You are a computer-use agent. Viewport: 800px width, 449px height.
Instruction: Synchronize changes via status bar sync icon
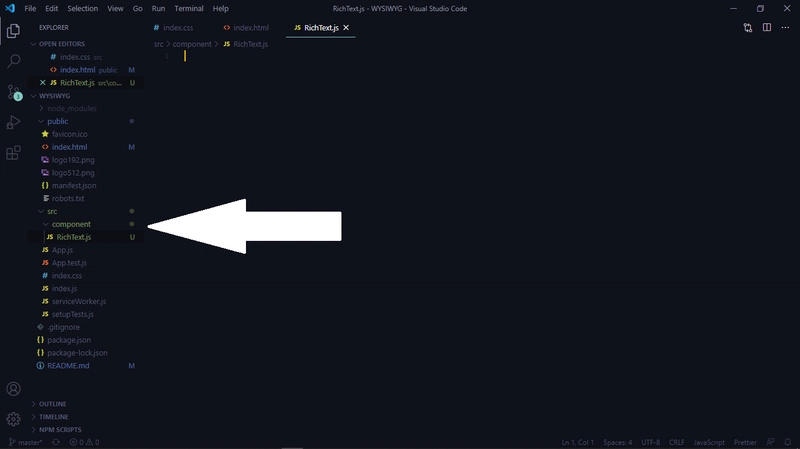[56, 442]
